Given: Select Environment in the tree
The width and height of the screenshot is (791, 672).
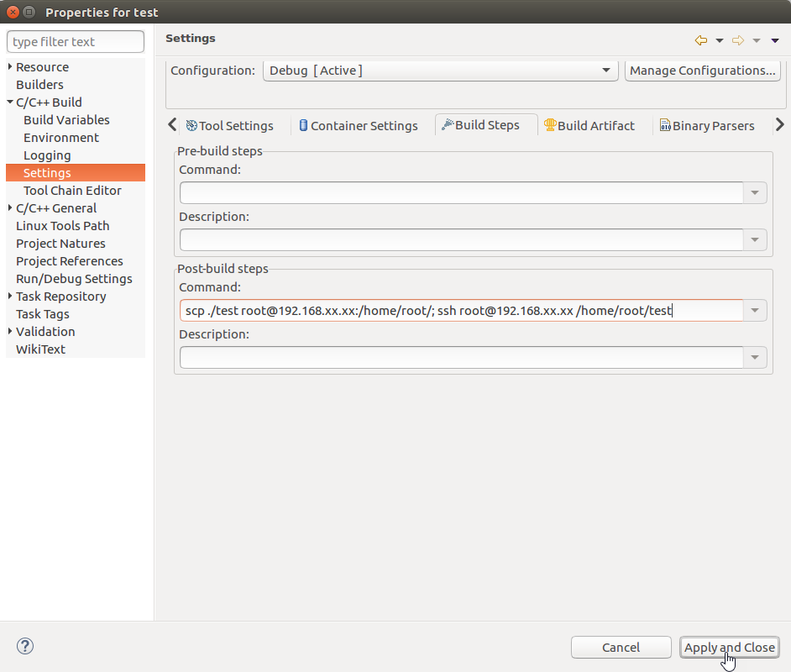Looking at the screenshot, I should coord(61,138).
